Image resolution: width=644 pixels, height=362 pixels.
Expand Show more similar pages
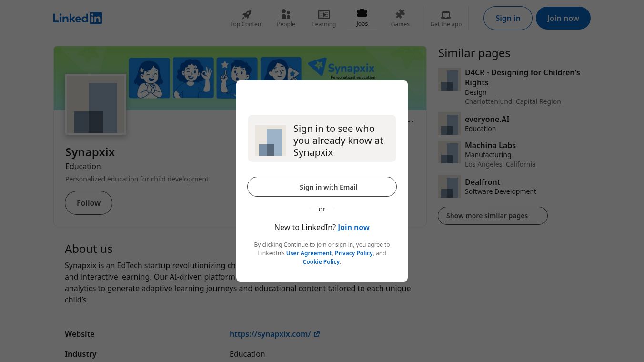493,216
